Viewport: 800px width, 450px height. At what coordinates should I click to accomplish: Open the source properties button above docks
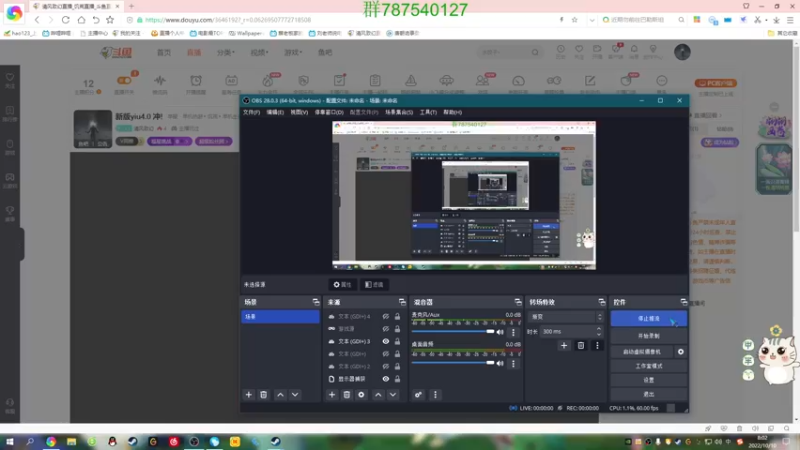point(342,285)
